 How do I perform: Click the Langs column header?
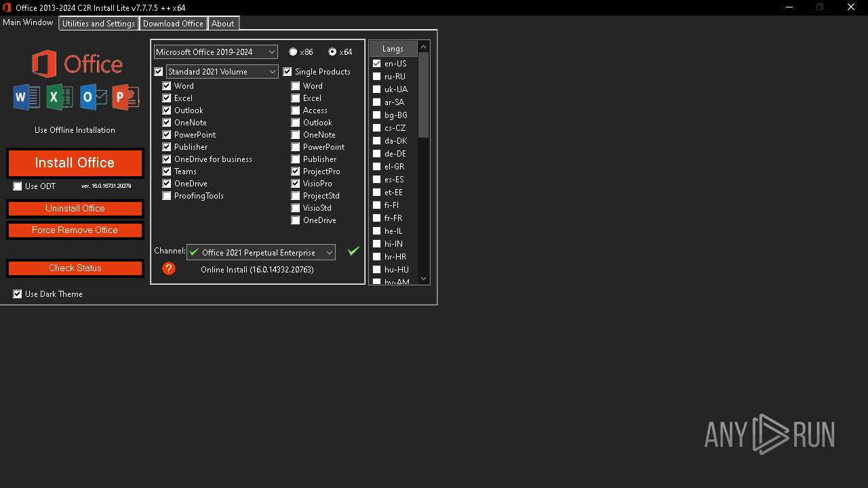(393, 49)
